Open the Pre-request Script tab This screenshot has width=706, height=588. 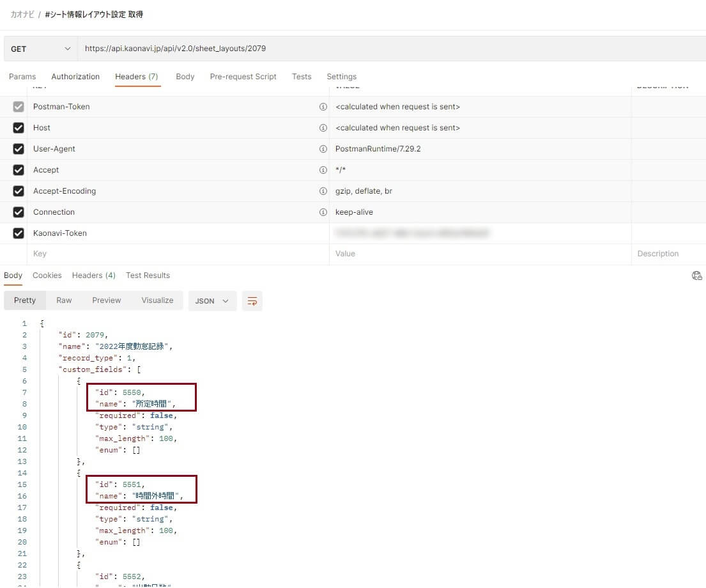pyautogui.click(x=243, y=77)
